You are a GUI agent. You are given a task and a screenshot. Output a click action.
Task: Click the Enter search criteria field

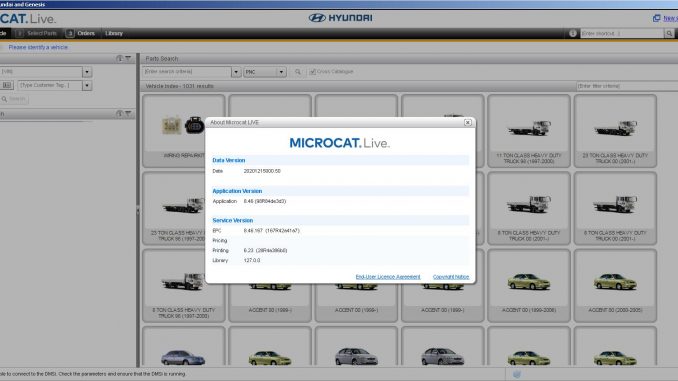(186, 72)
